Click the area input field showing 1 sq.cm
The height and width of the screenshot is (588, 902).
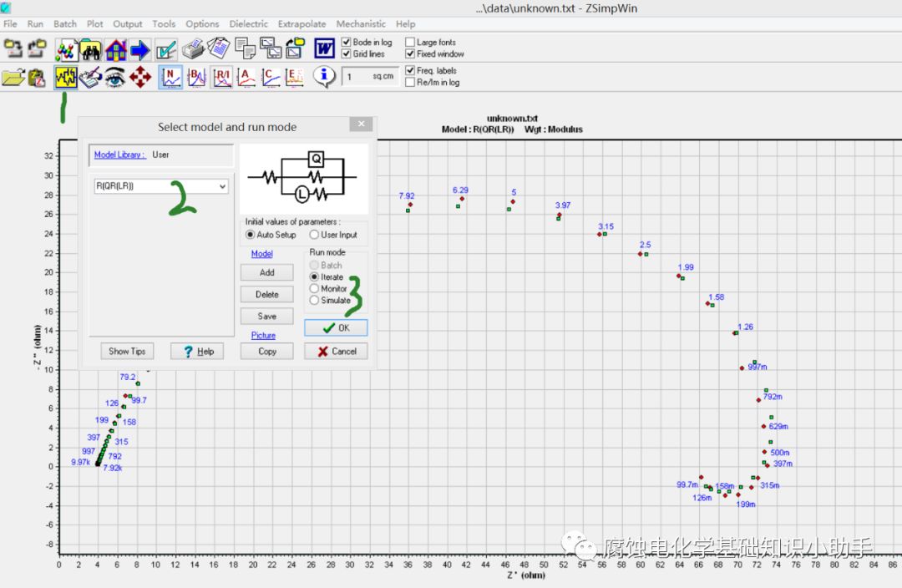371,77
